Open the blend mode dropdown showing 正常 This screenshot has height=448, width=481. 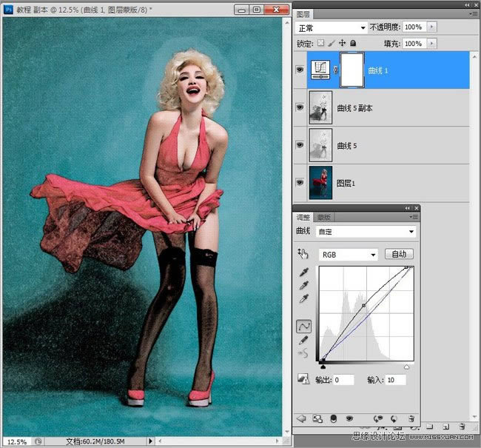click(331, 27)
